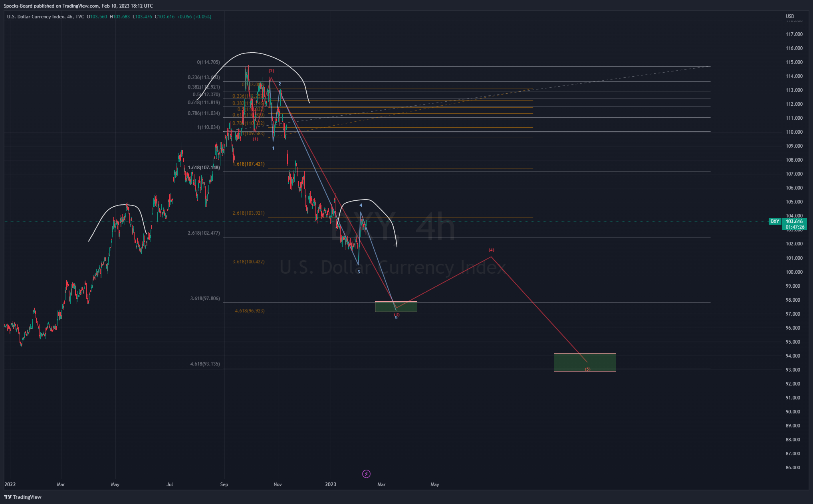Click the red wave (1) label
Screen dimensions: 813x504
tap(255, 139)
